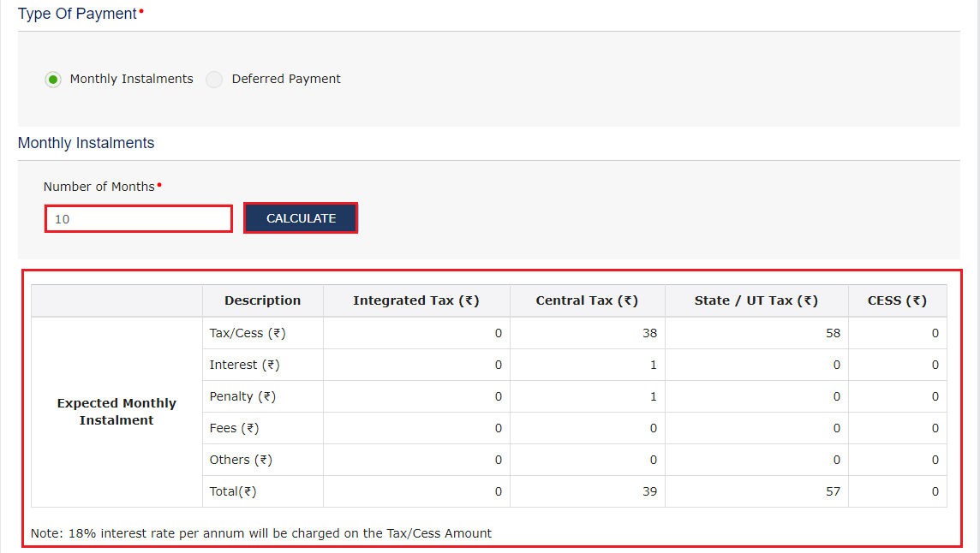Click the Interest (₹) row label
The height and width of the screenshot is (553, 980).
point(244,365)
